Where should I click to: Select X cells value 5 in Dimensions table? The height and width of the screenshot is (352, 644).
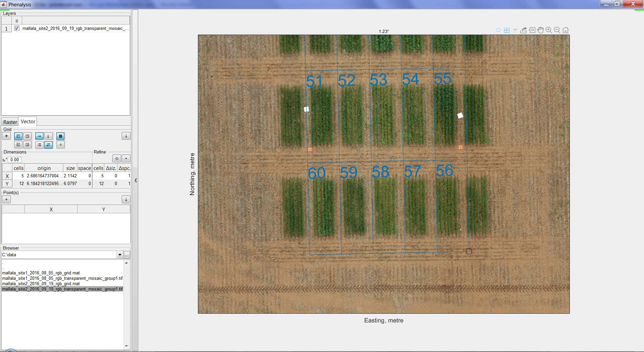[x=18, y=176]
